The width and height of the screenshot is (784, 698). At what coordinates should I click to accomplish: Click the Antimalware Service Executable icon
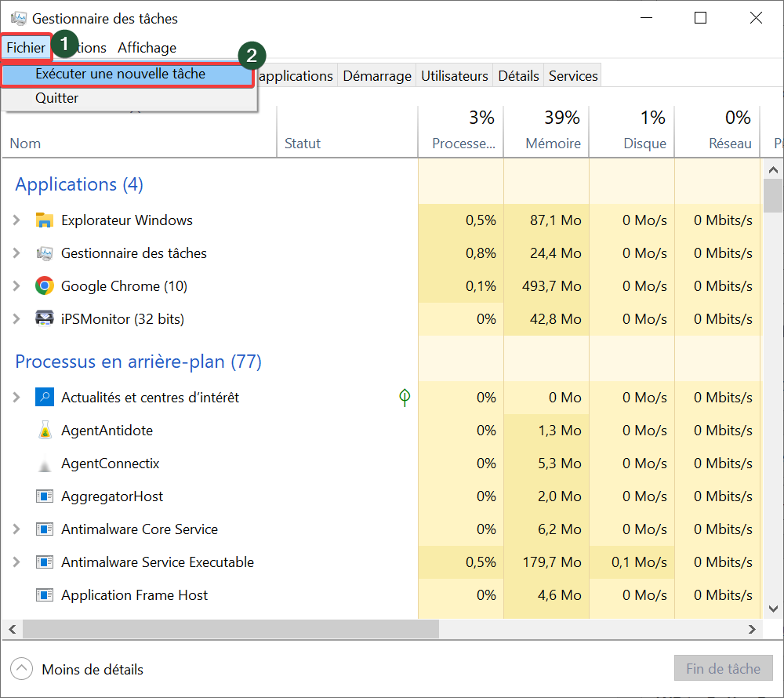coord(45,562)
